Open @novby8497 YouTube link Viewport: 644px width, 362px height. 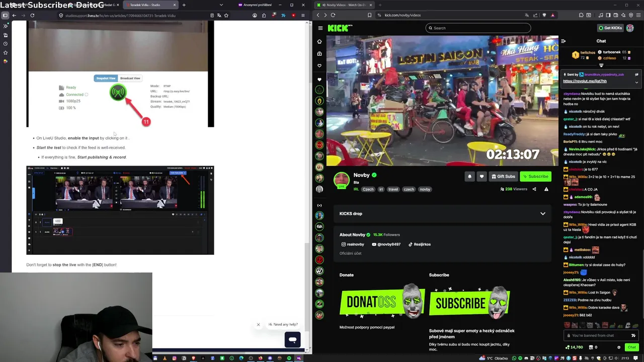click(386, 244)
